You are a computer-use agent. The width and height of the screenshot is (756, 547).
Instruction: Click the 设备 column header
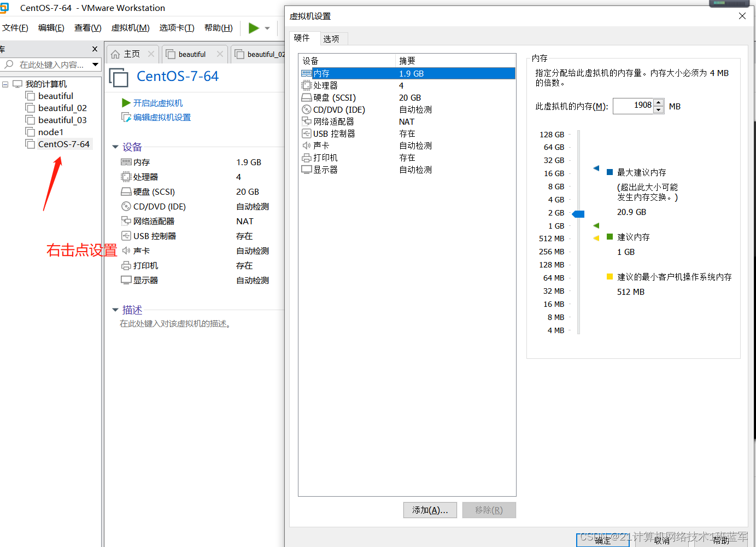coord(347,61)
